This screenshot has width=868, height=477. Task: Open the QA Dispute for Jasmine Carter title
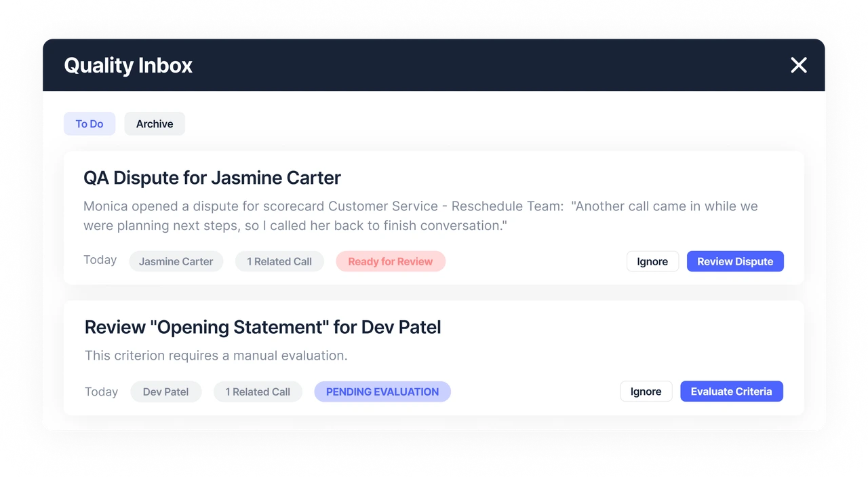(x=212, y=178)
